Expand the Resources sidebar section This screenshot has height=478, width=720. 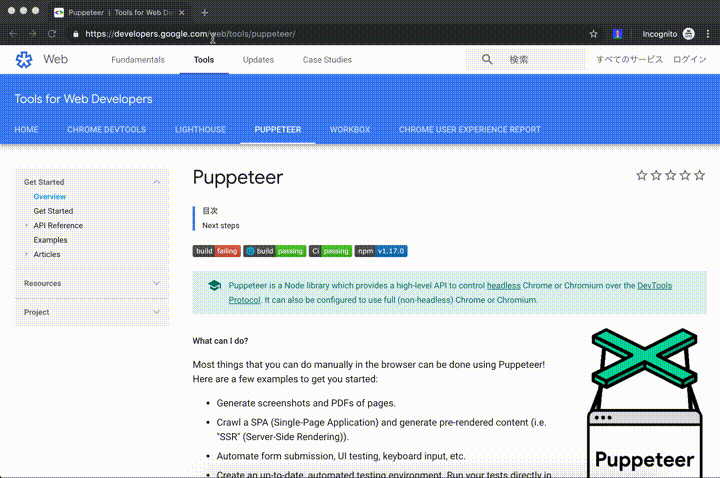[x=156, y=283]
